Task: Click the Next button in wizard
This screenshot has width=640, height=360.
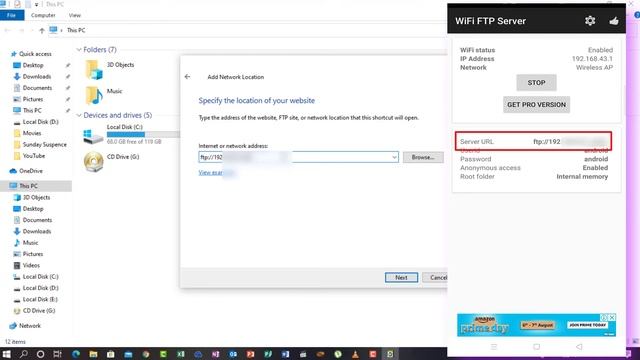Action: click(401, 278)
